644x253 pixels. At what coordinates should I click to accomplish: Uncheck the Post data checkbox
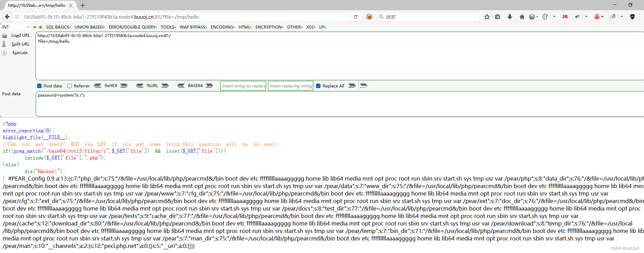click(x=40, y=86)
